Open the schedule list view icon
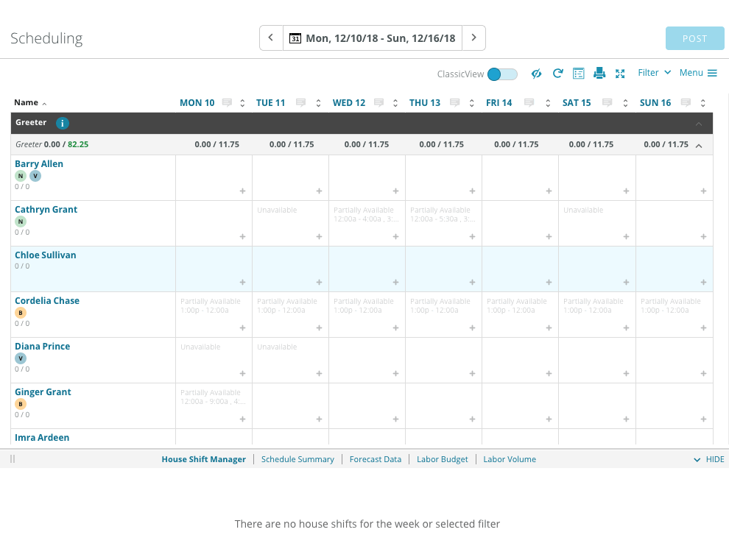 coord(579,73)
